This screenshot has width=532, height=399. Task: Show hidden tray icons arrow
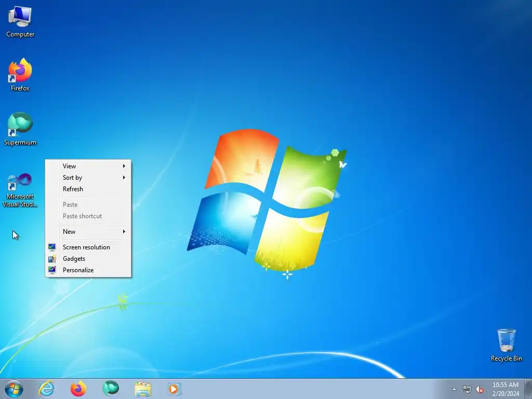[x=454, y=389]
